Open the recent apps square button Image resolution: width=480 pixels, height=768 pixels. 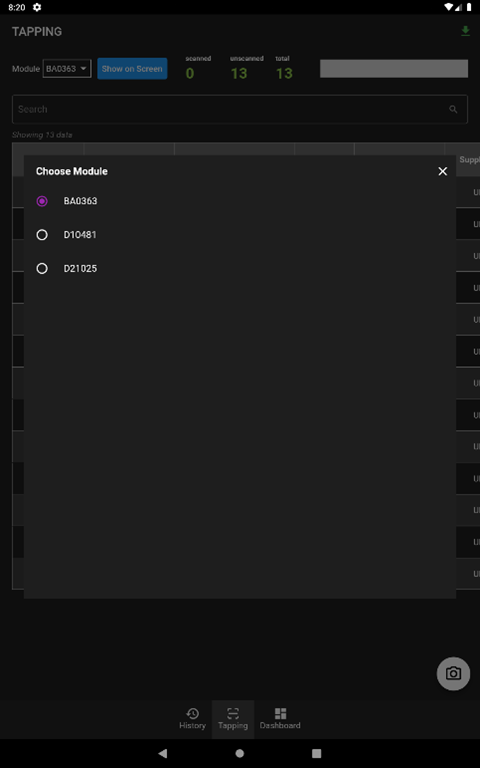(316, 753)
